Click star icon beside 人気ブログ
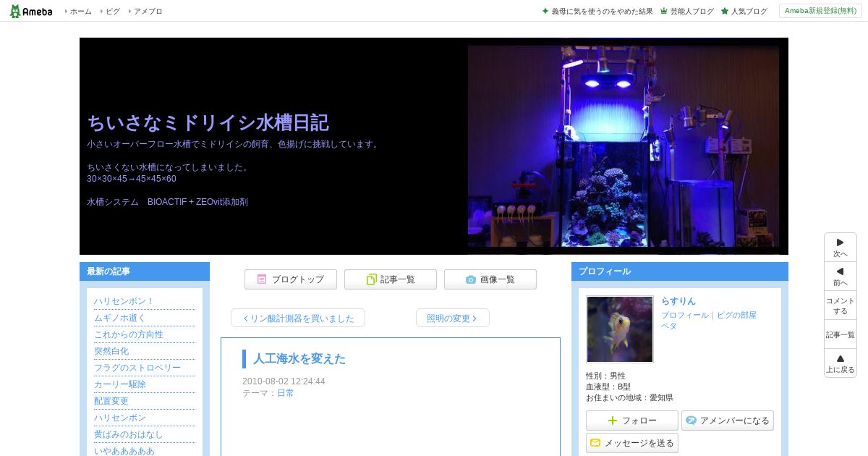Screen dimensions: 868x456 click(724, 12)
